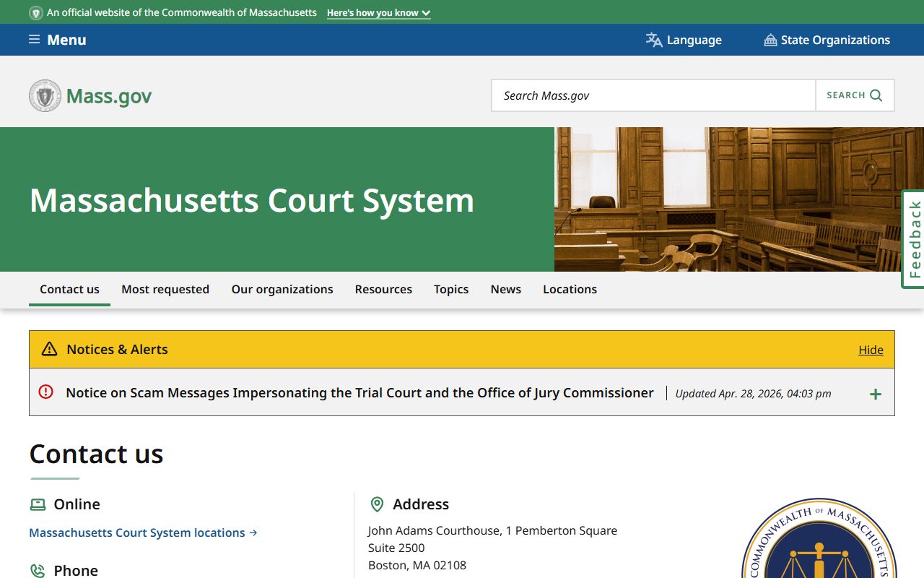
Task: Click the 'Boston, MA 02108' address line
Action: coord(417,565)
